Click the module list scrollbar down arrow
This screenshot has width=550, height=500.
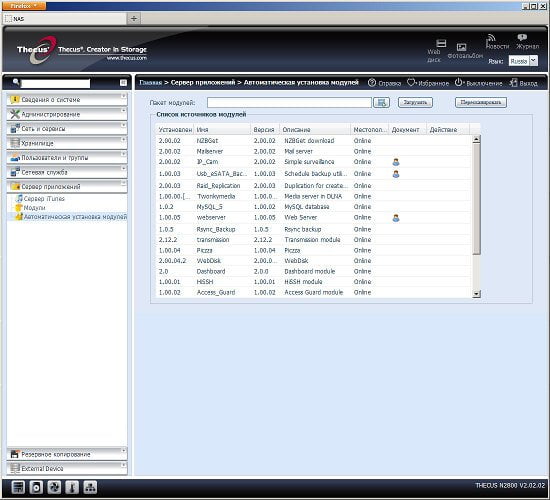(476, 294)
